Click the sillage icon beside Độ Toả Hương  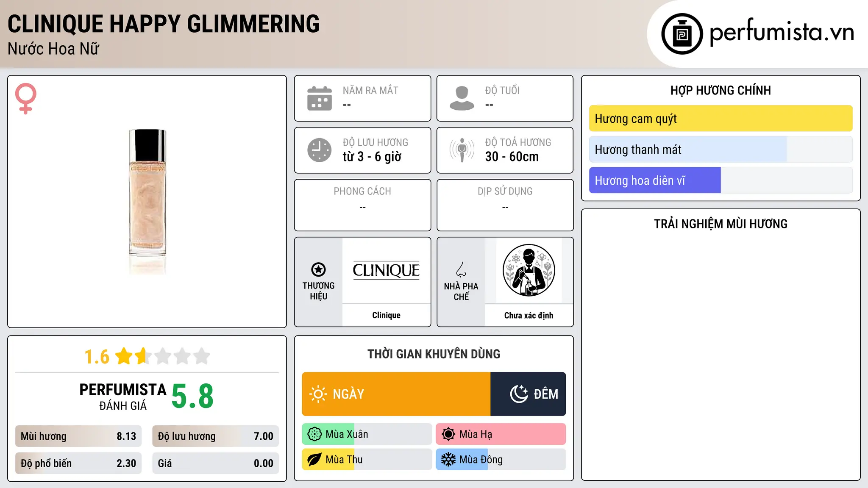pos(462,150)
